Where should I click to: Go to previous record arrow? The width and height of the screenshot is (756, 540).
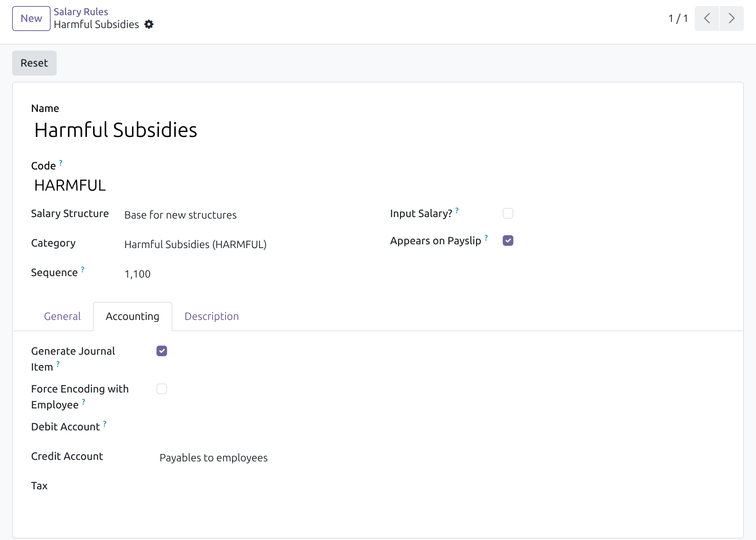point(707,18)
